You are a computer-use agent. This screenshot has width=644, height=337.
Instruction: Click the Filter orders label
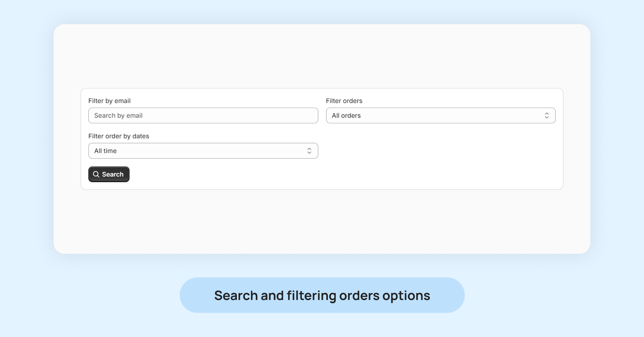(x=344, y=101)
